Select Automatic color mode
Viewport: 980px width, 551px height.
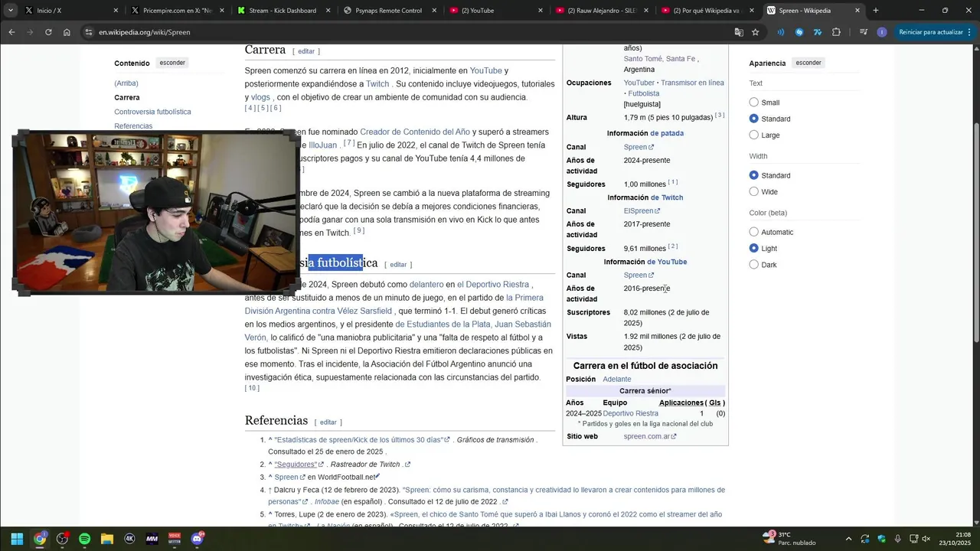tap(754, 232)
